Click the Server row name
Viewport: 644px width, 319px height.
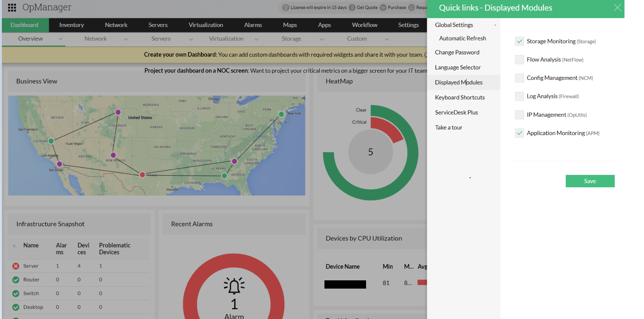point(31,266)
